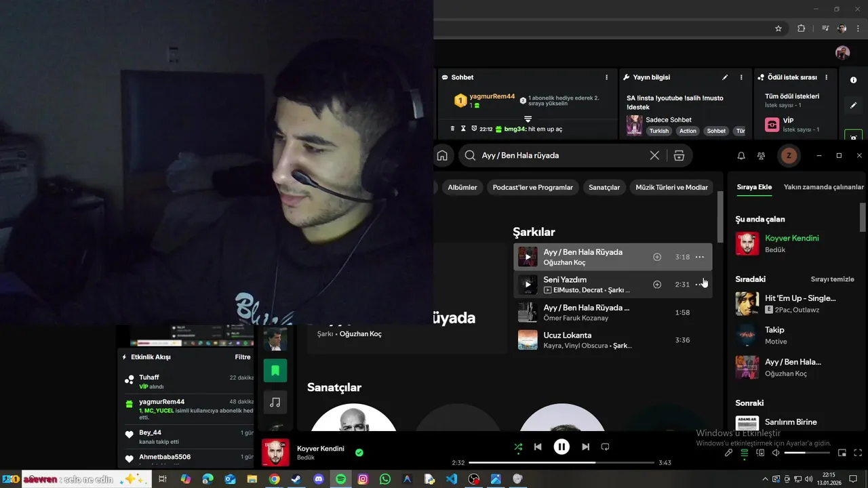The height and width of the screenshot is (488, 868).
Task: Open Steam from the Windows taskbar
Action: (296, 479)
